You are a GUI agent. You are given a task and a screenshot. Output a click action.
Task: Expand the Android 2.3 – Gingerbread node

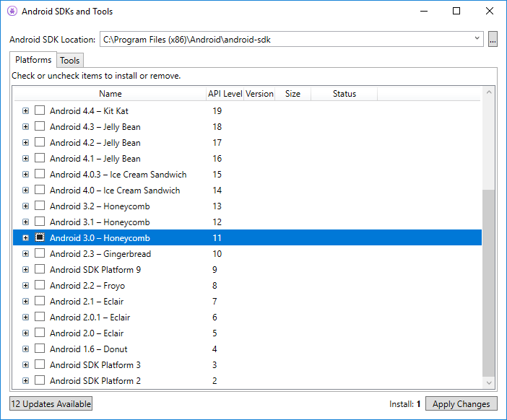[x=25, y=253]
